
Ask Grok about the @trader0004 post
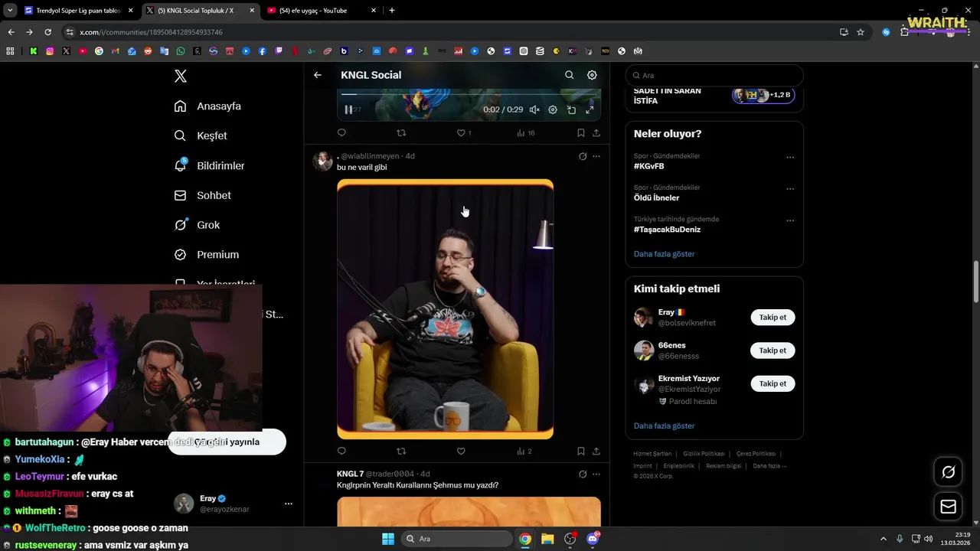(583, 474)
